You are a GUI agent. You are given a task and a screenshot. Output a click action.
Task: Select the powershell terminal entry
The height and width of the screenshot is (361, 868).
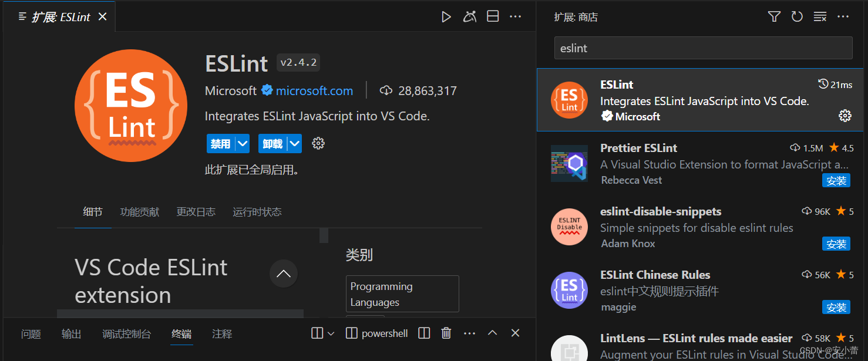click(x=377, y=333)
